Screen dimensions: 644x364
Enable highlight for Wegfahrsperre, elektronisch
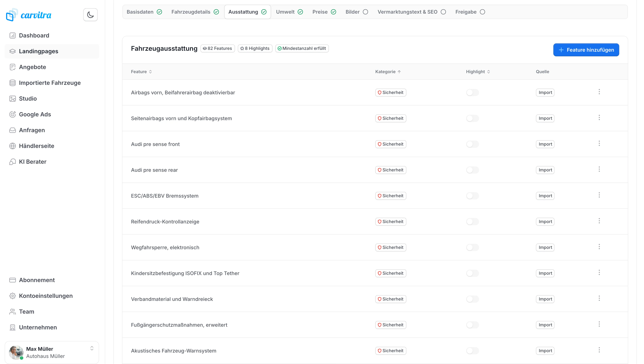[x=472, y=247]
